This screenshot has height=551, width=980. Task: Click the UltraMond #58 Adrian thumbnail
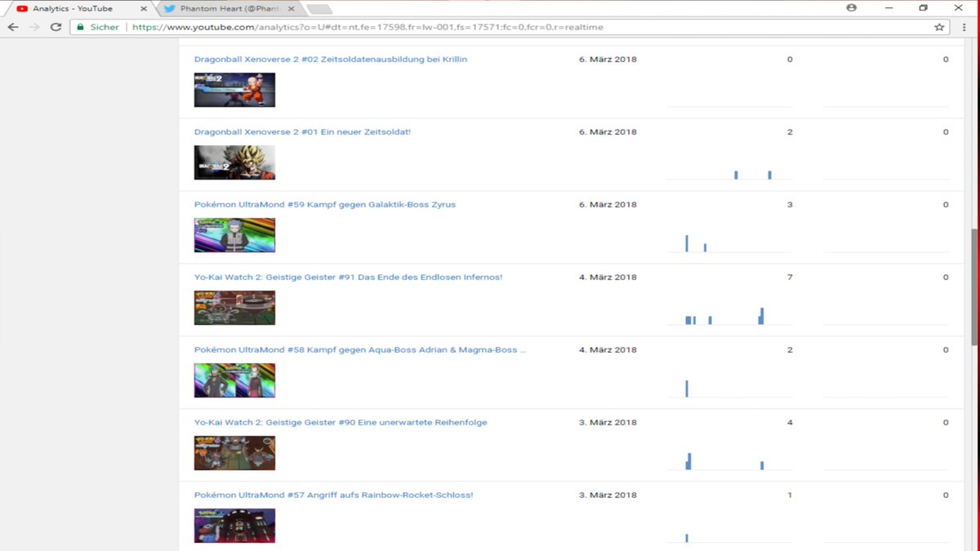click(x=234, y=380)
